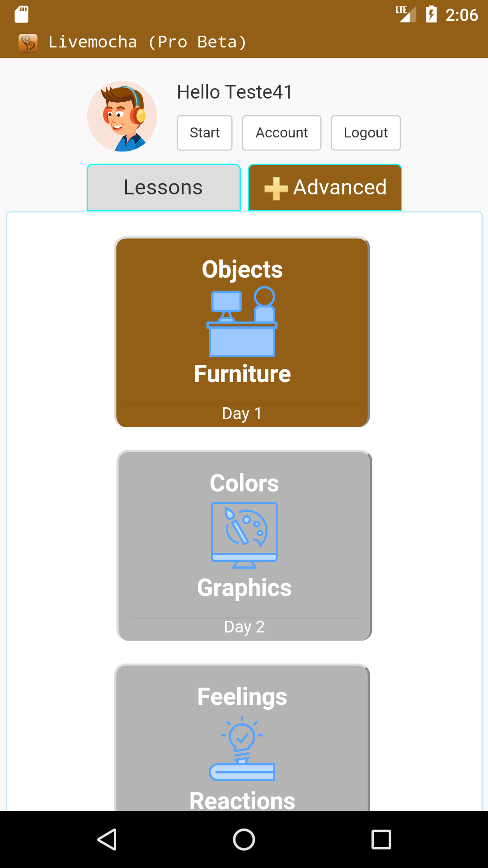Tap the SD card status icon
The image size is (488, 868).
pos(21,14)
